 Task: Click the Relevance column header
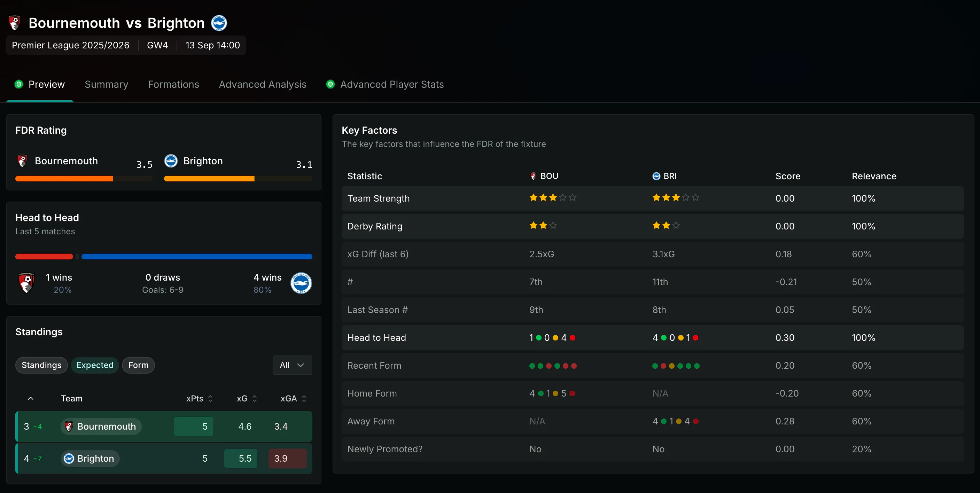tap(874, 176)
